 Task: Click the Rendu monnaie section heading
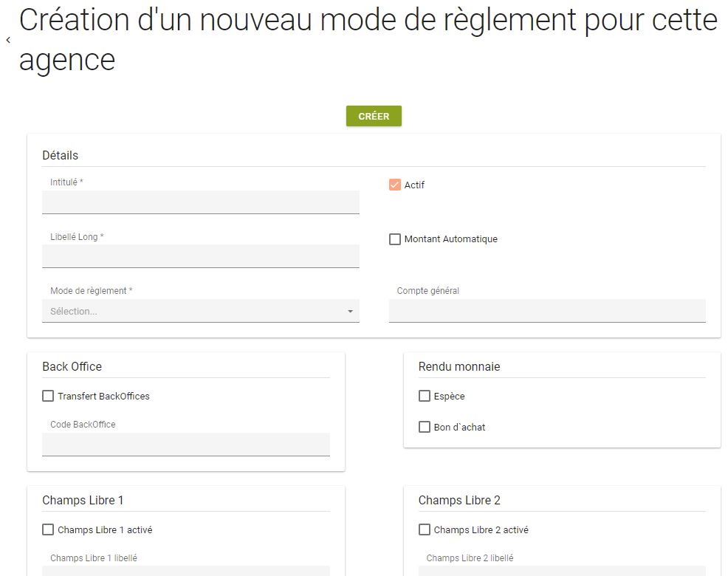pos(459,366)
